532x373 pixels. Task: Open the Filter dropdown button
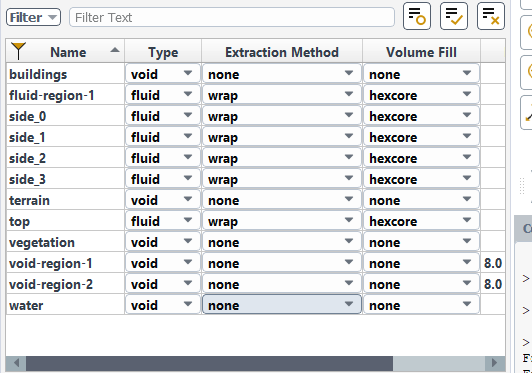click(x=33, y=17)
